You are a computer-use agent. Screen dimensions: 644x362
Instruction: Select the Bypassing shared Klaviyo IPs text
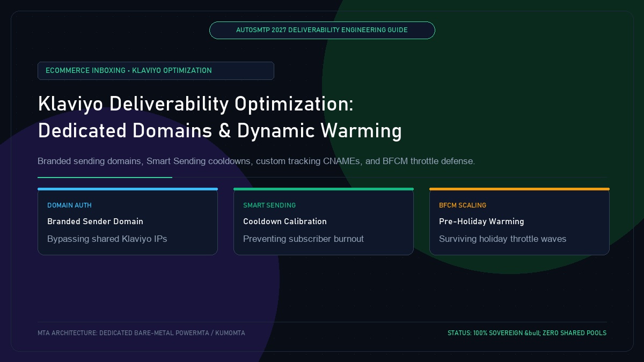pos(107,239)
